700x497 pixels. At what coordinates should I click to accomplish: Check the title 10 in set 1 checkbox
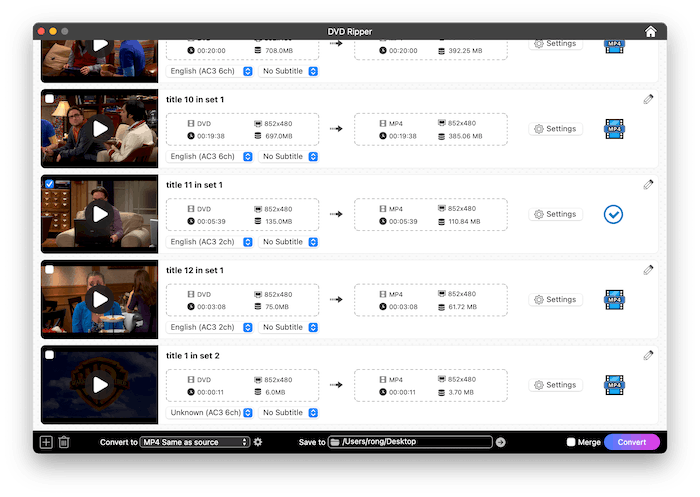(x=50, y=99)
